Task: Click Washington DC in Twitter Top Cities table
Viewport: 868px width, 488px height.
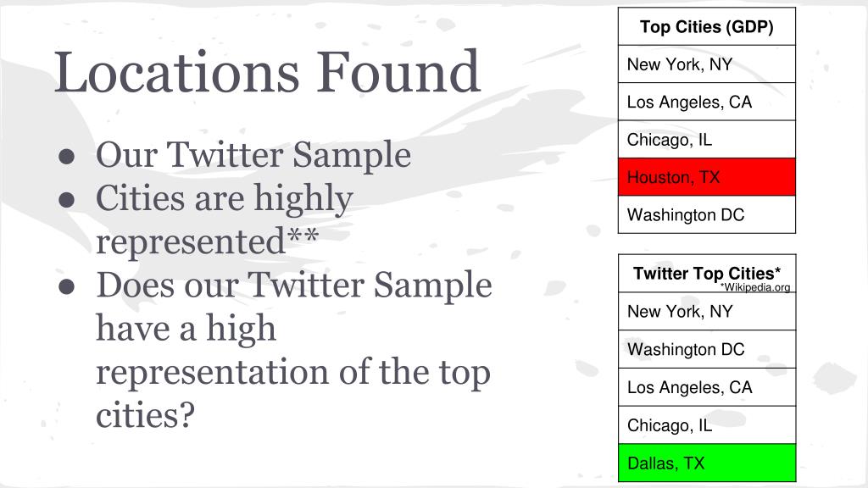Action: (707, 349)
